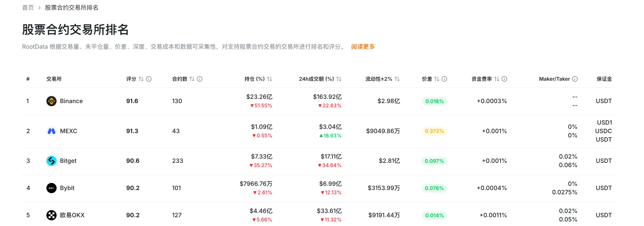644x226 pixels.
Task: Sort by 流动性±2% arrows
Action: (397, 79)
